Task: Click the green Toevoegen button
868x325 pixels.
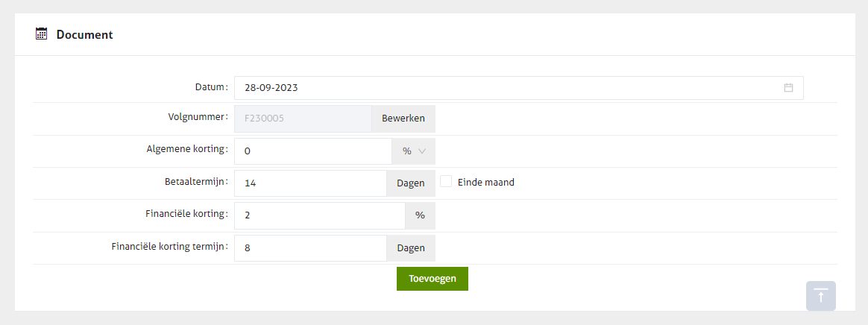Action: pos(432,279)
